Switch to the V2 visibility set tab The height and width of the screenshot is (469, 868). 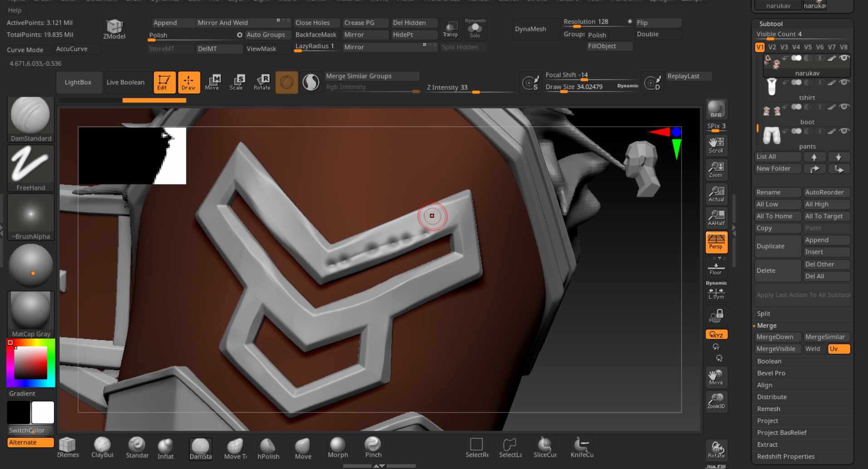[x=772, y=47]
